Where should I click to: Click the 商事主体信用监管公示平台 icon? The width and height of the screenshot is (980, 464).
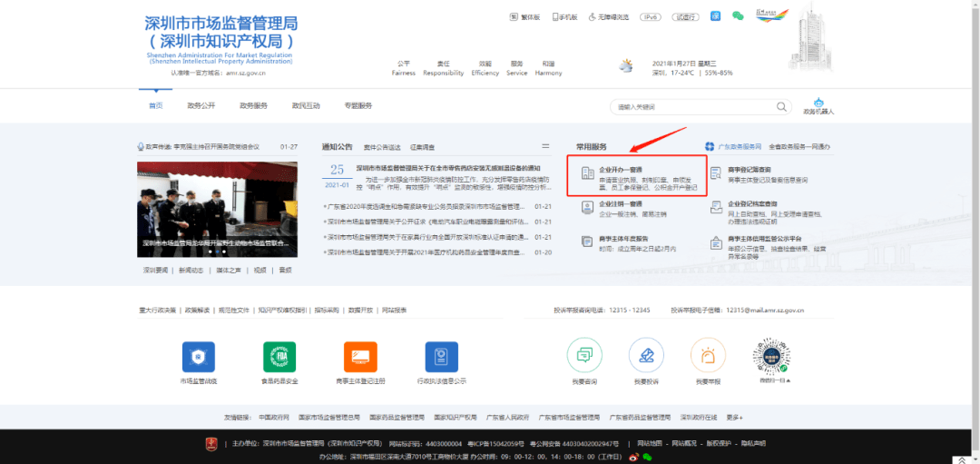[716, 242]
